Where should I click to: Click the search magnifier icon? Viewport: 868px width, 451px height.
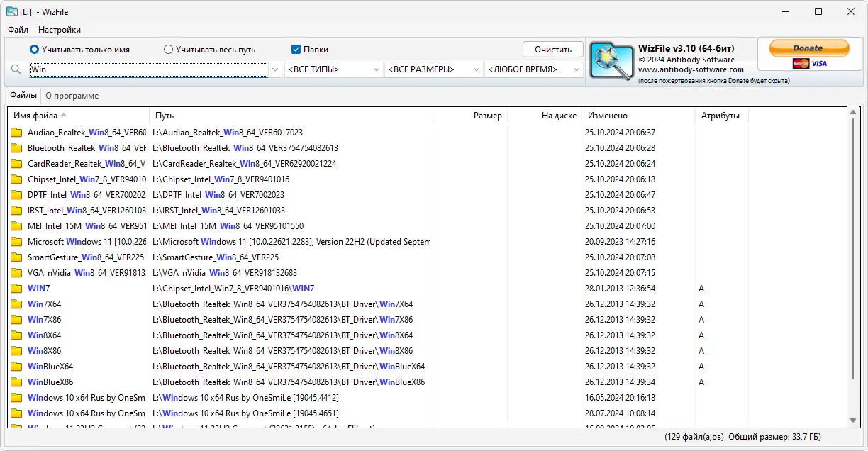[16, 69]
